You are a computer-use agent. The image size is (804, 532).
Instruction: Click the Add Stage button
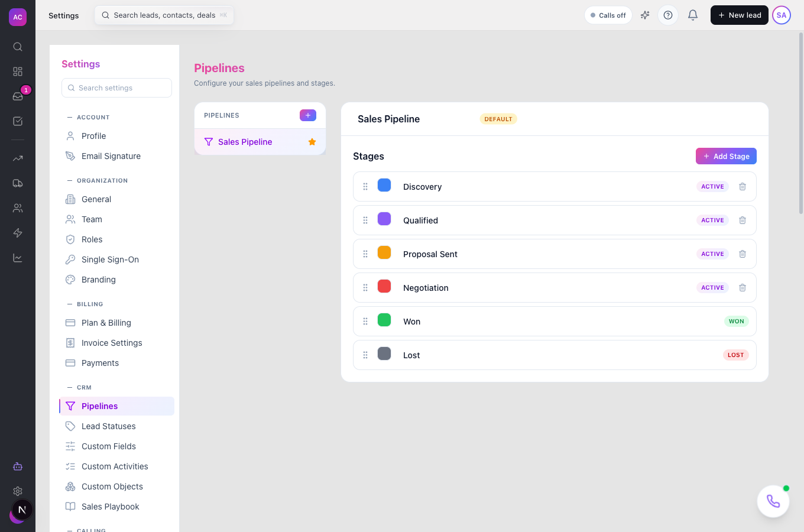click(726, 156)
